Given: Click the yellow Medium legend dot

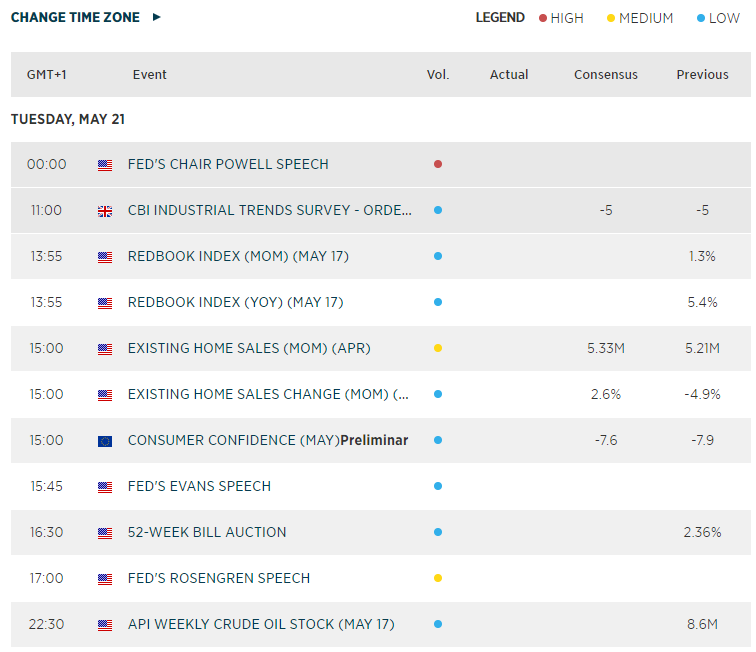Looking at the screenshot, I should coord(611,18).
